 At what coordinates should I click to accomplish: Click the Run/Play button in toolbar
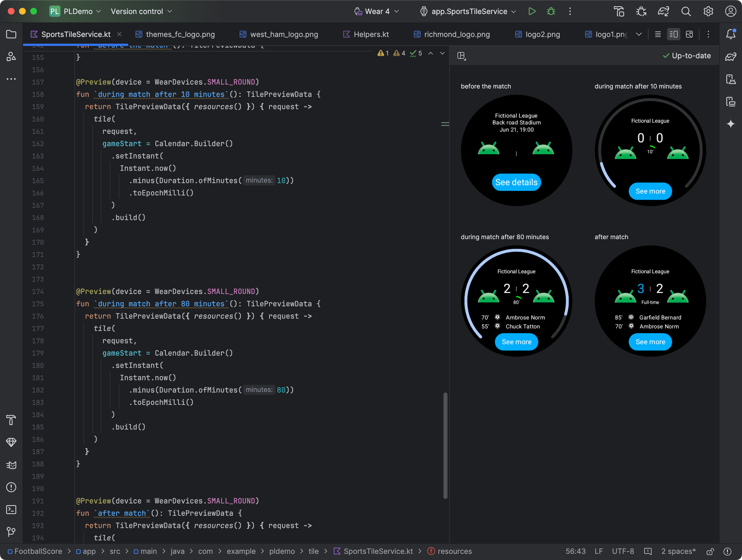(x=531, y=11)
